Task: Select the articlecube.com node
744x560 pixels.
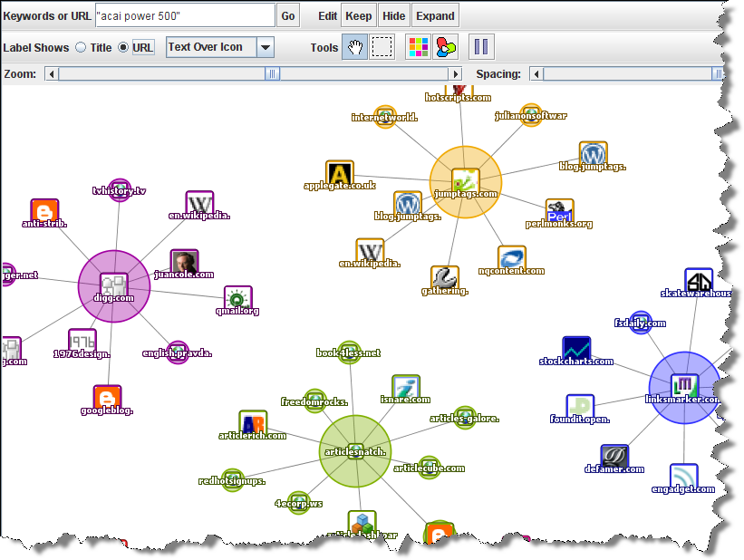Action: point(430,468)
